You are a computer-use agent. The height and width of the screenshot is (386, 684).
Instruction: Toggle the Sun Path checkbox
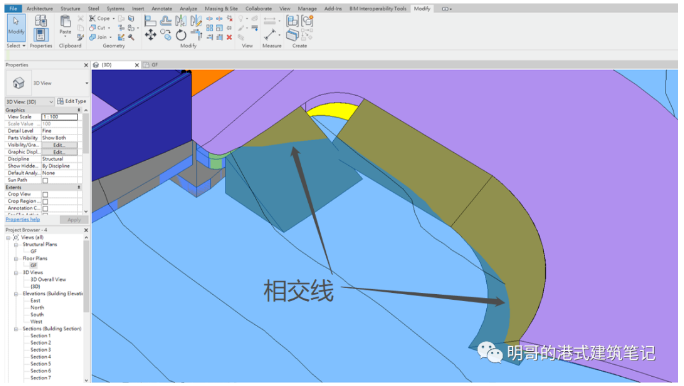(x=45, y=180)
